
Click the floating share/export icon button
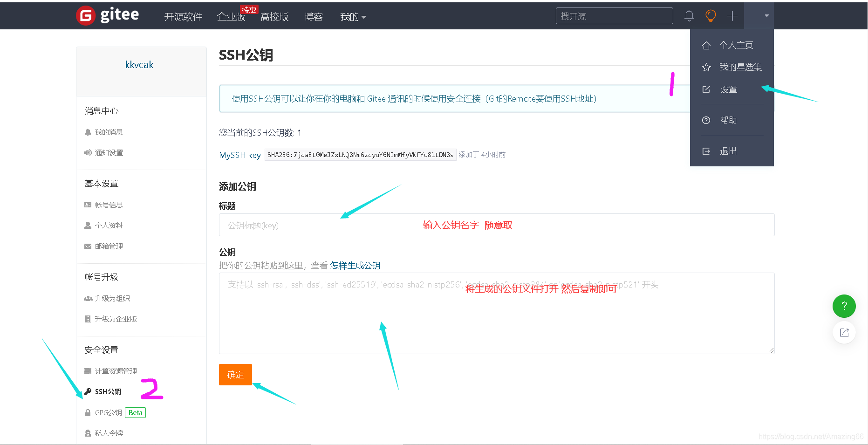pyautogui.click(x=844, y=333)
